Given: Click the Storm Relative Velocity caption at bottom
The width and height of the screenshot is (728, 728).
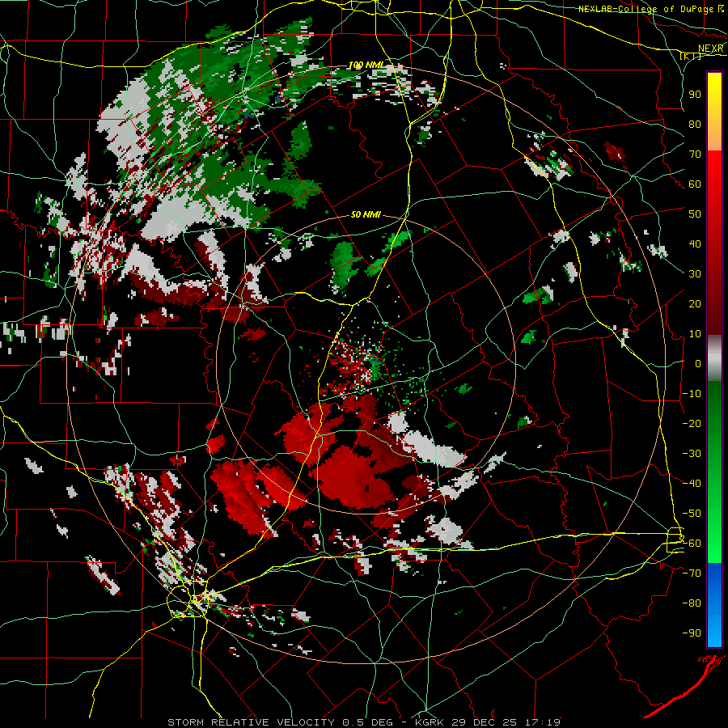Looking at the screenshot, I should (364, 722).
